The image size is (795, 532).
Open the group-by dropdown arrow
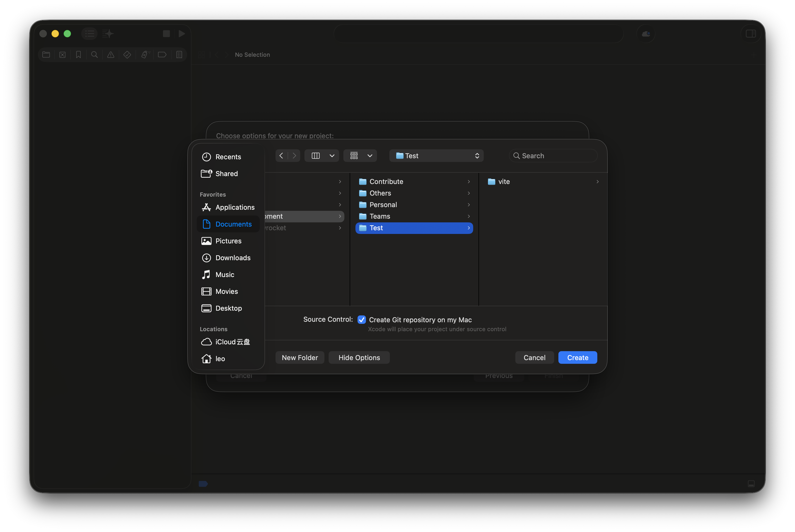tap(370, 156)
